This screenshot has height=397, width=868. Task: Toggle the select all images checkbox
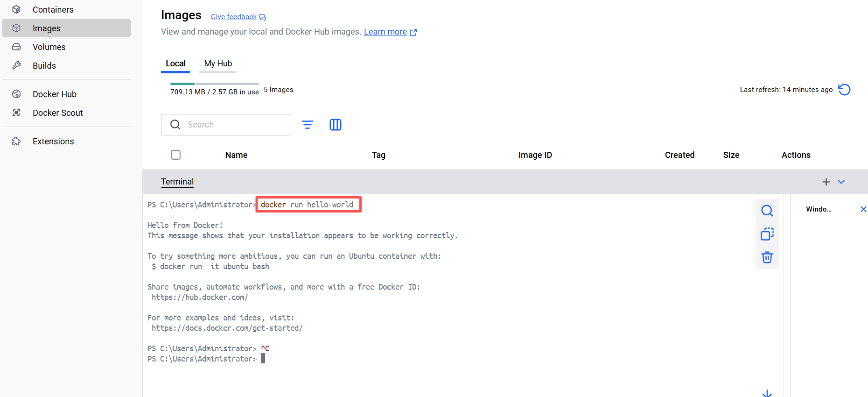coord(176,155)
